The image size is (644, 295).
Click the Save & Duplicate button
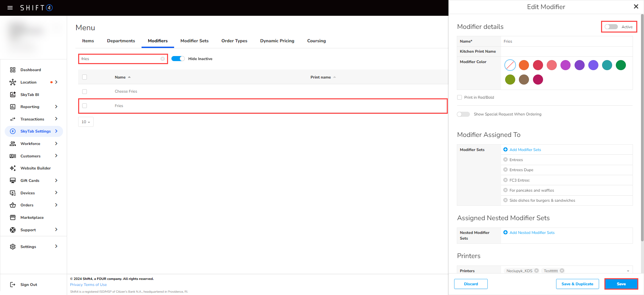tap(577, 284)
